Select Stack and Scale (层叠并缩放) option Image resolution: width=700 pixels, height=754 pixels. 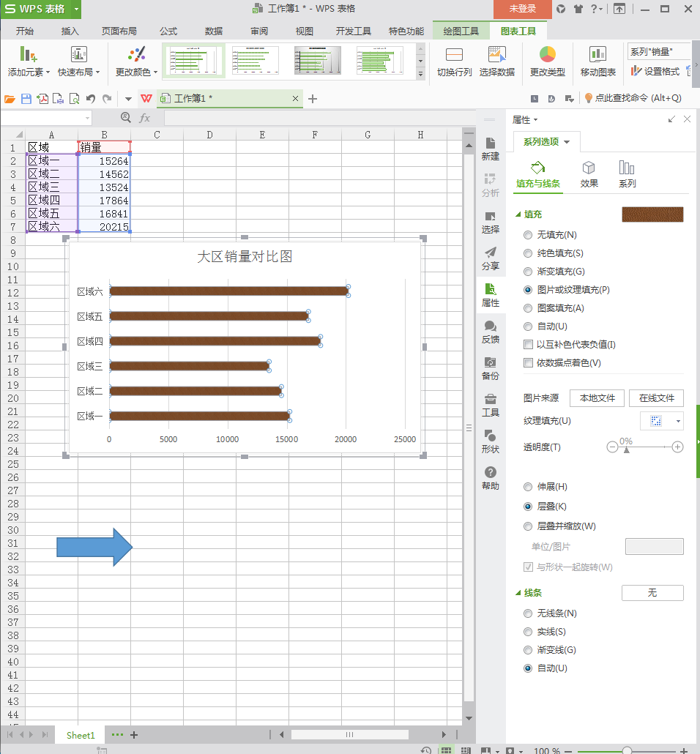[528, 526]
